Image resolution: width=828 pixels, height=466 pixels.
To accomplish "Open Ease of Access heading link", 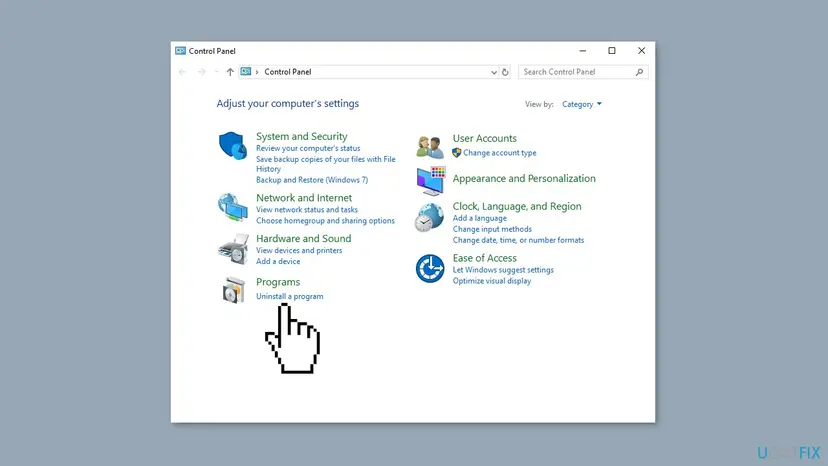I will (484, 258).
